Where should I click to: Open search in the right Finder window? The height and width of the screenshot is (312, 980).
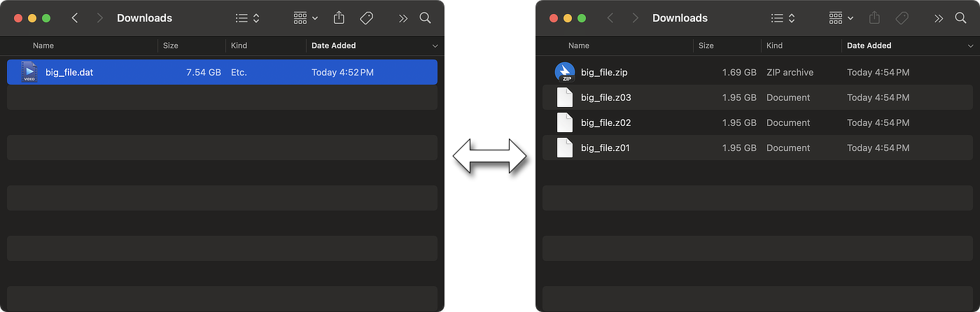[x=960, y=18]
